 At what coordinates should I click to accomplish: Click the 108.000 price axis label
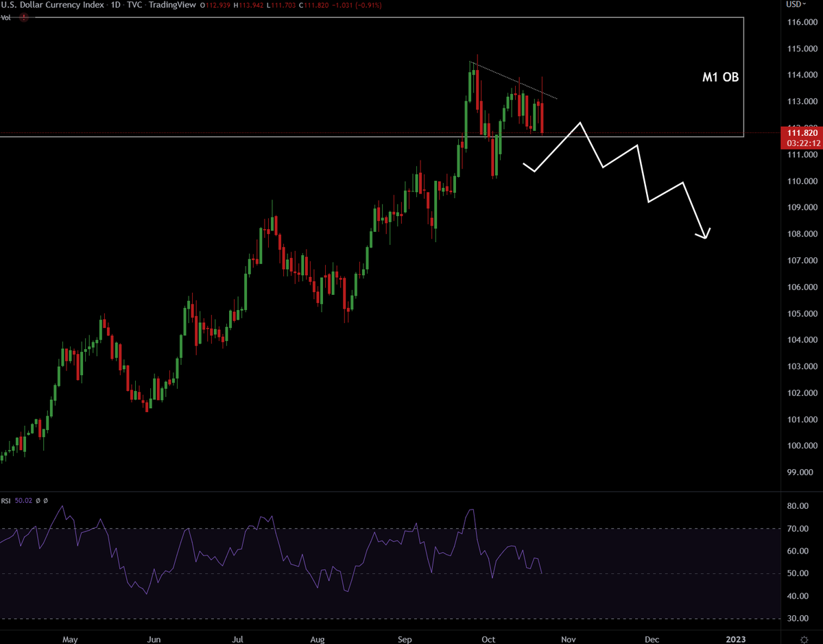[x=802, y=234]
